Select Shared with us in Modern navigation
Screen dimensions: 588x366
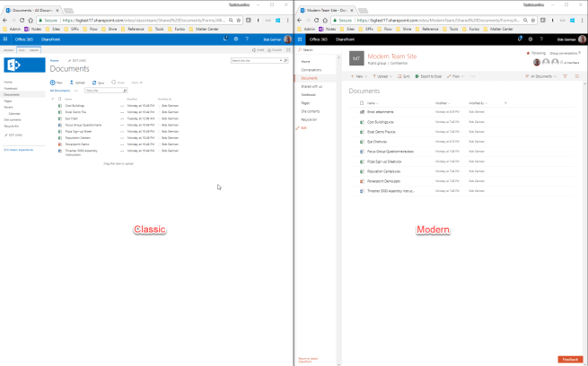point(312,86)
